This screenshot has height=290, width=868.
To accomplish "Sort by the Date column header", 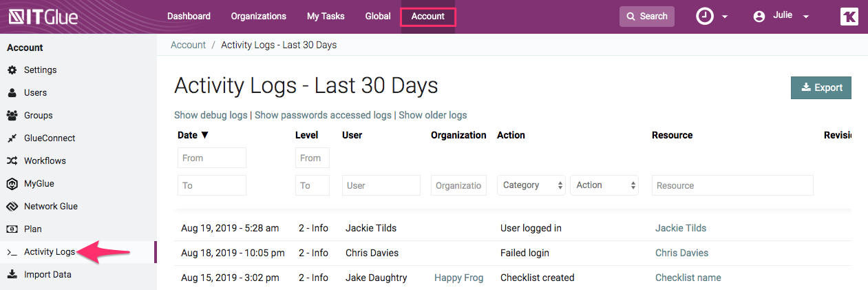I will (193, 135).
